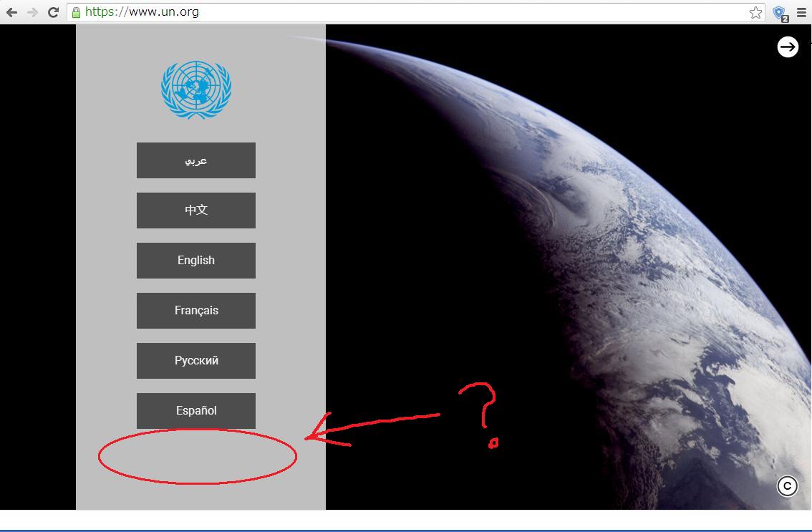Advance to next slide with white arrow

click(788, 47)
